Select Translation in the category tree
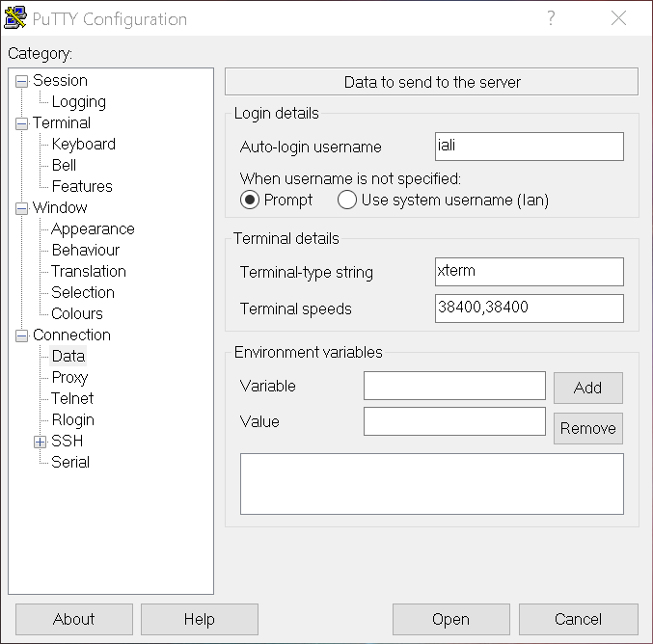 coord(89,271)
